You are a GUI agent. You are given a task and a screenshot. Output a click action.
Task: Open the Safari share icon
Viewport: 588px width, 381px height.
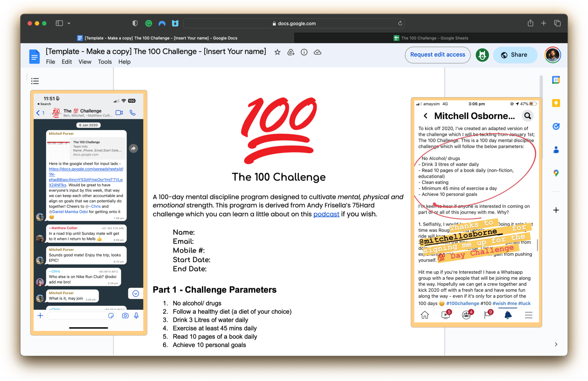530,23
